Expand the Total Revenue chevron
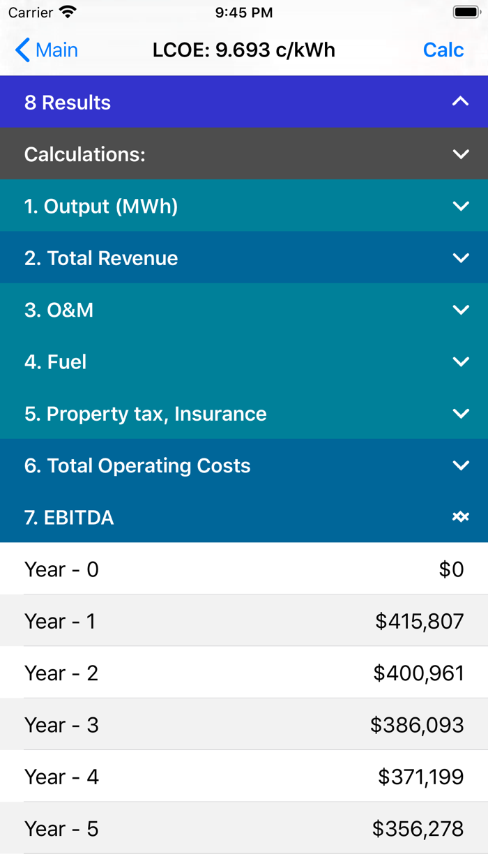 [460, 258]
